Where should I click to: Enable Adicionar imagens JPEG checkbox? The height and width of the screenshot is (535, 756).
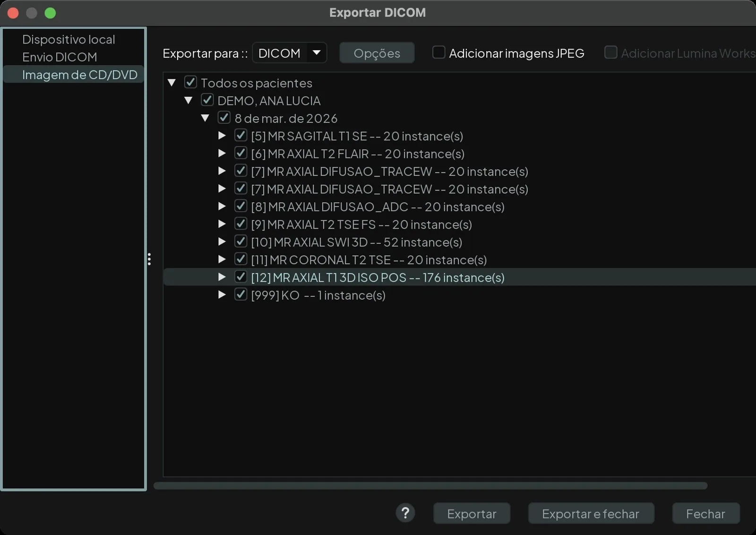pyautogui.click(x=438, y=52)
